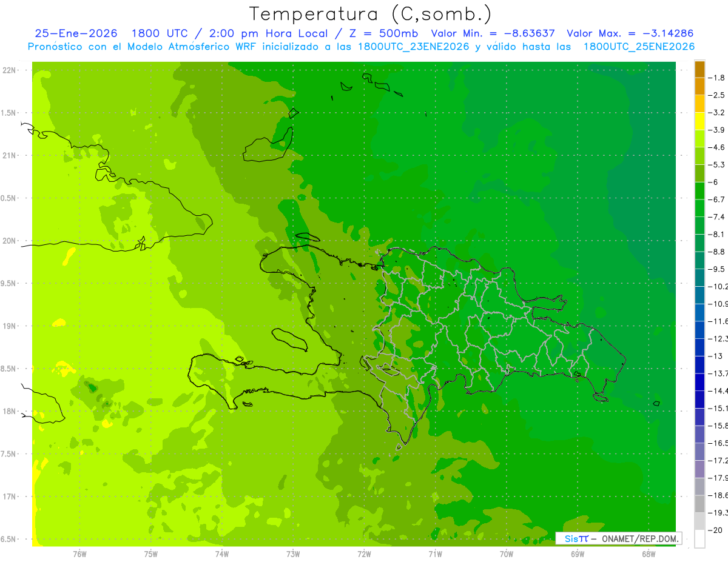This screenshot has height=562, width=728.
Task: Click the WRF model forecast description line
Action: (x=361, y=47)
